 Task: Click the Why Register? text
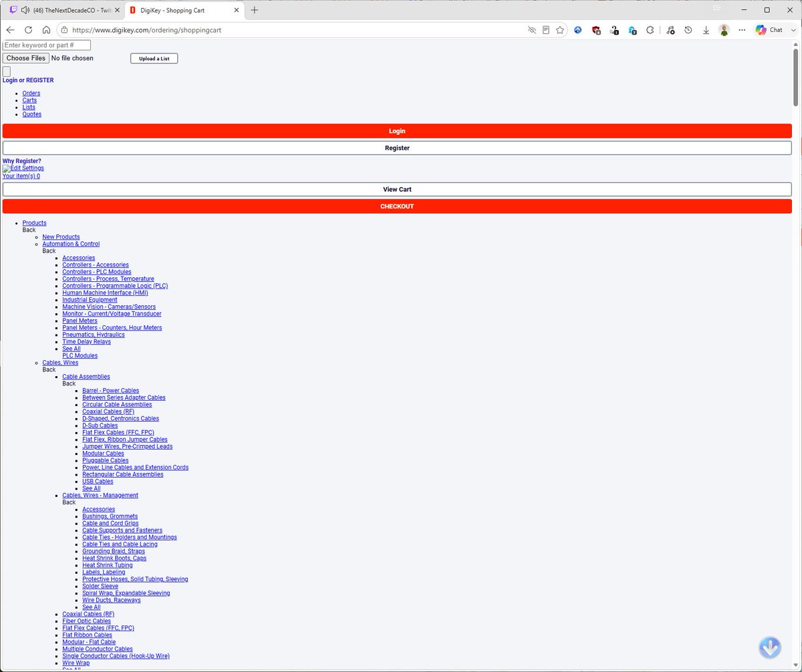pos(22,161)
